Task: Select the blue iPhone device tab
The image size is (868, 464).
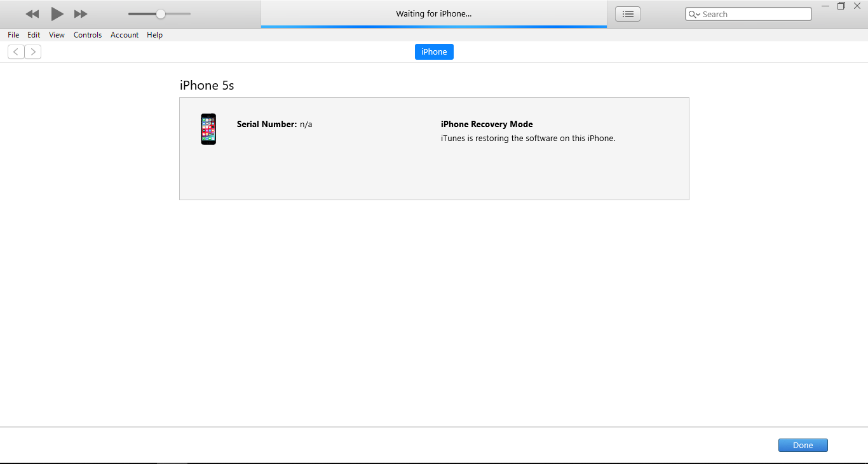Action: pyautogui.click(x=434, y=52)
